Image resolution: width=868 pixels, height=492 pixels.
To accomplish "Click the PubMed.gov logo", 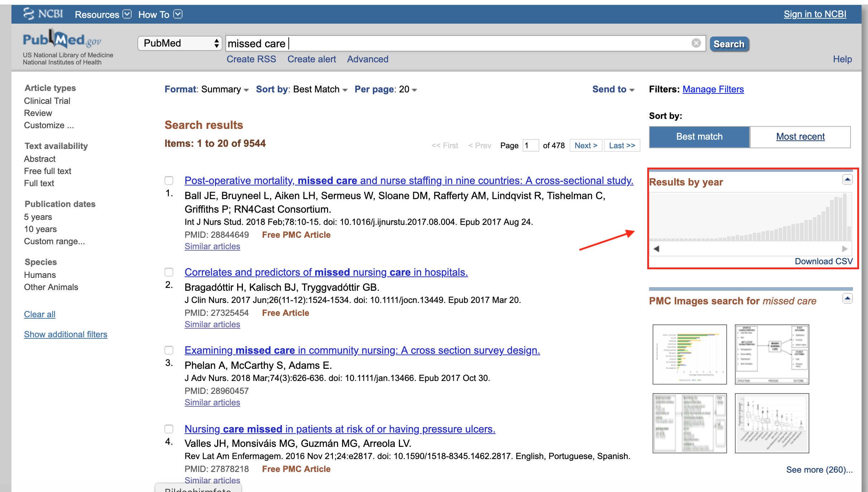I will (x=62, y=40).
